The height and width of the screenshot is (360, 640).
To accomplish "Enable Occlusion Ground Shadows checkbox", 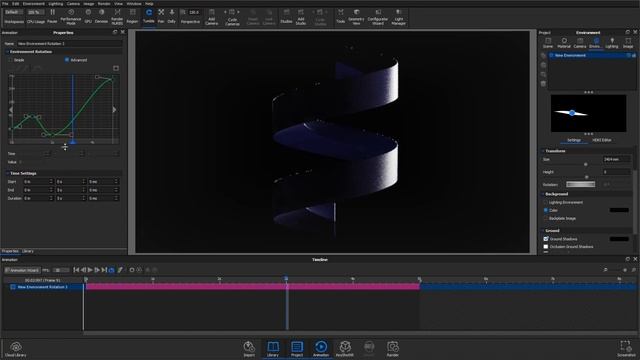I will click(x=546, y=247).
